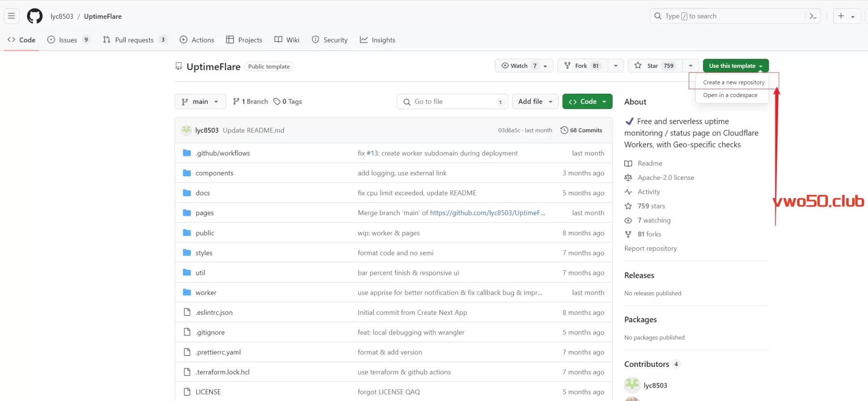868x401 pixels.
Task: Select Create a new repository
Action: click(x=733, y=82)
